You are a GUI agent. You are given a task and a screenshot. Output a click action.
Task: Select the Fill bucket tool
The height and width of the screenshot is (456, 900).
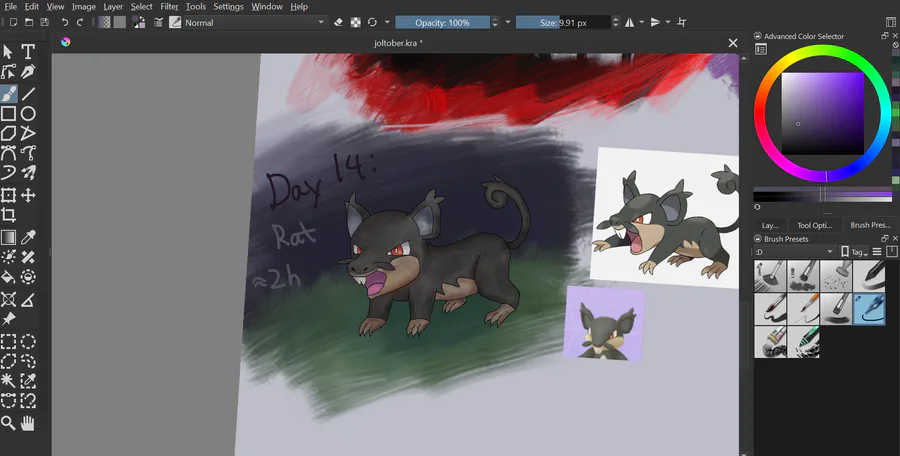(x=8, y=277)
